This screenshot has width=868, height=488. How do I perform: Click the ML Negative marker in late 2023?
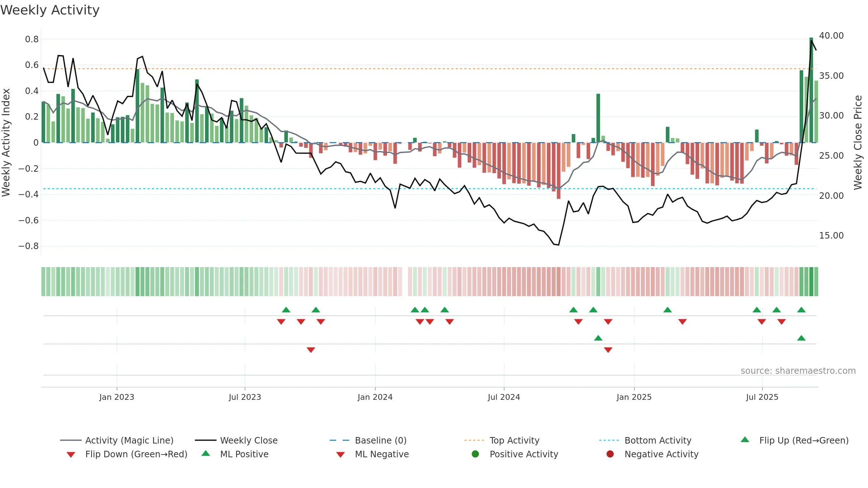coord(311,350)
